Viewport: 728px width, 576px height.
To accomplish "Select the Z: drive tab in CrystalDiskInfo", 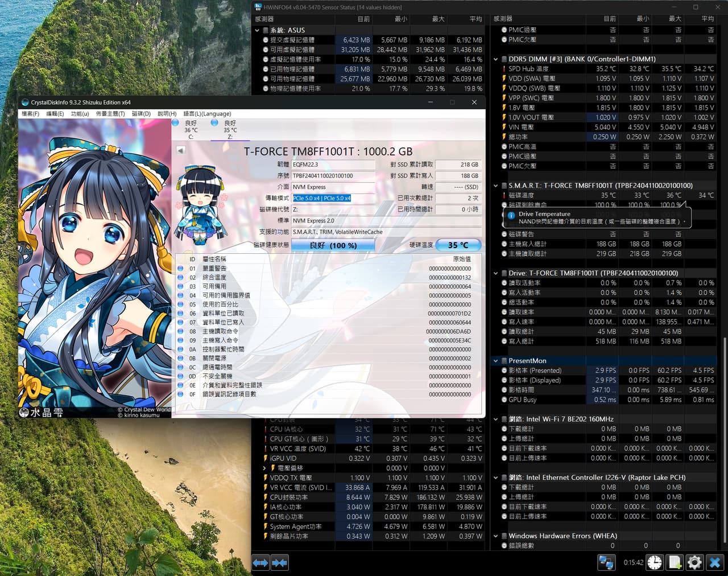I will [x=230, y=130].
